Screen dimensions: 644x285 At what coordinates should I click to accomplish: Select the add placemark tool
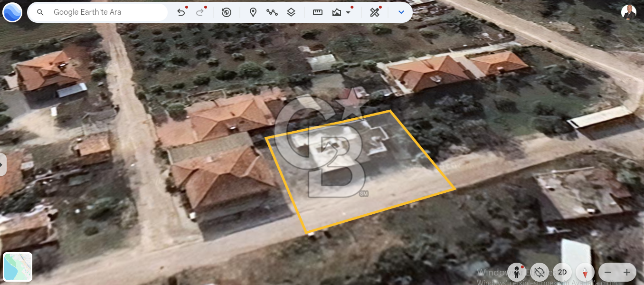[253, 12]
